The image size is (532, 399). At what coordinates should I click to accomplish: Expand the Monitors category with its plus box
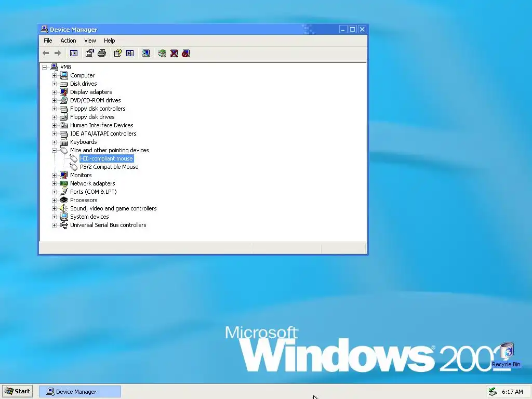tap(54, 175)
